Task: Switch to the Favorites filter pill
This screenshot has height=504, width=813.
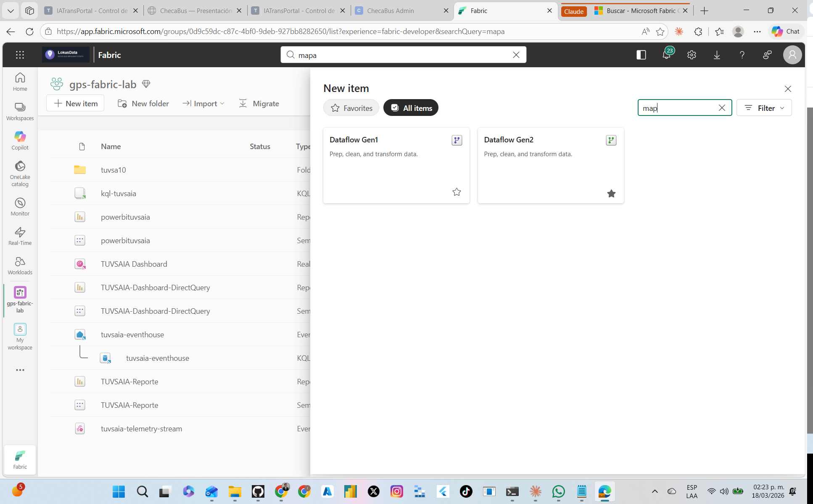Action: tap(351, 108)
